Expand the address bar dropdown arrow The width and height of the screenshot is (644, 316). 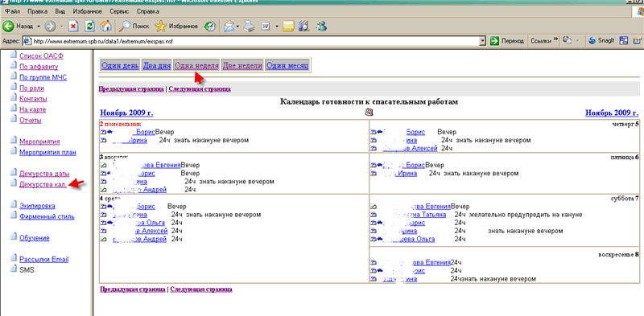point(483,41)
